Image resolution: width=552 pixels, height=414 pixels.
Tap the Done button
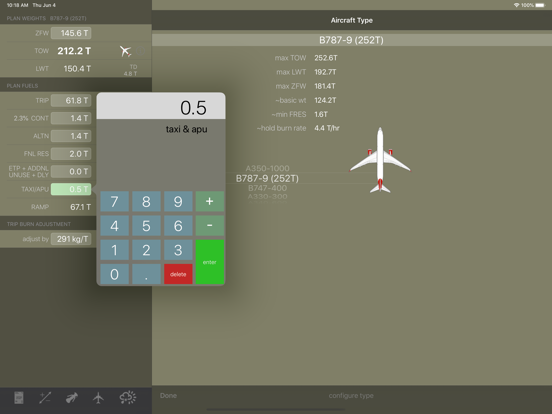pos(168,396)
